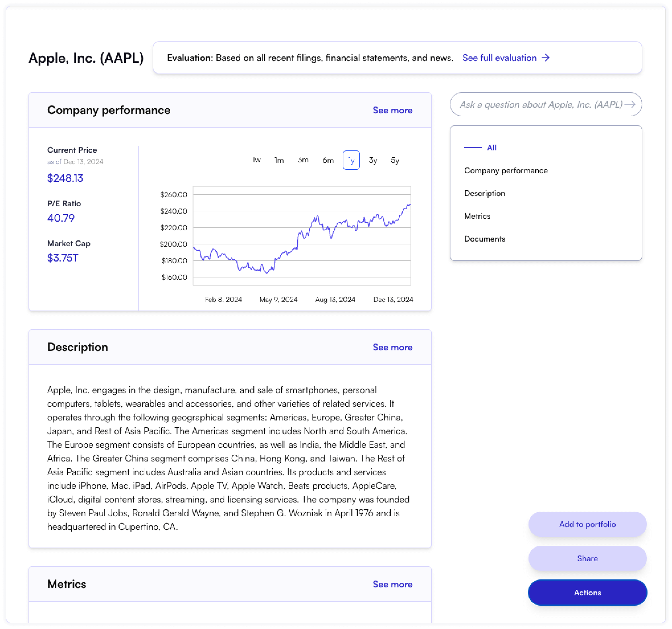Submit question using the arrow icon
This screenshot has height=629, width=672.
[x=629, y=105]
